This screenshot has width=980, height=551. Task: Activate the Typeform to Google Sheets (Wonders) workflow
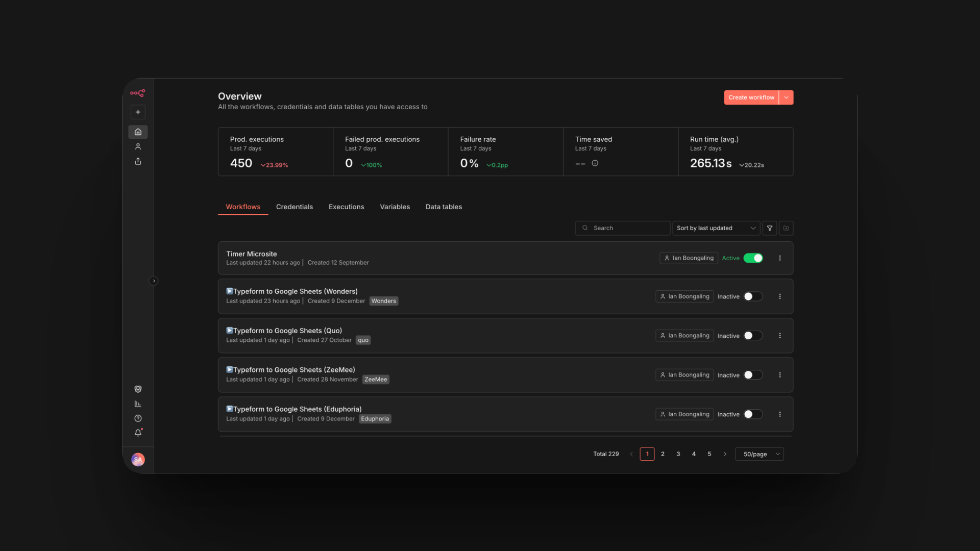[x=752, y=296]
